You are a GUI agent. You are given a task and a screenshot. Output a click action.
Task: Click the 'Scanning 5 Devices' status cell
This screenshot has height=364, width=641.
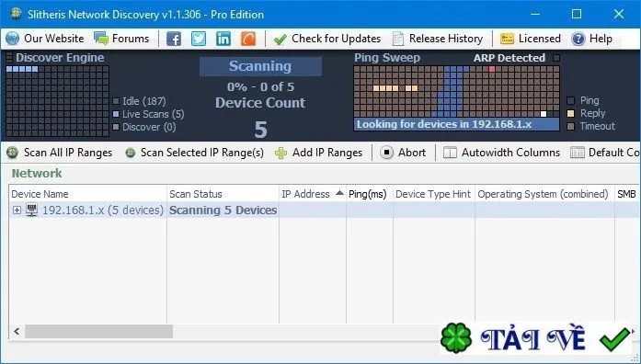coord(223,210)
